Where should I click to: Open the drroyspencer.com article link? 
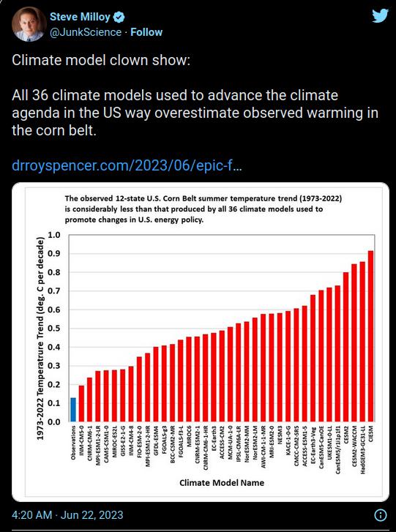[127, 166]
